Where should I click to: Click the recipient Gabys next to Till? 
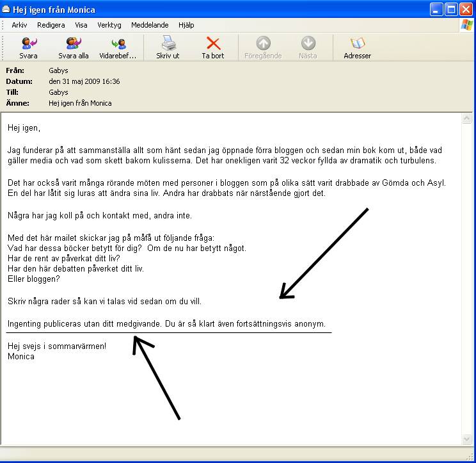[58, 92]
